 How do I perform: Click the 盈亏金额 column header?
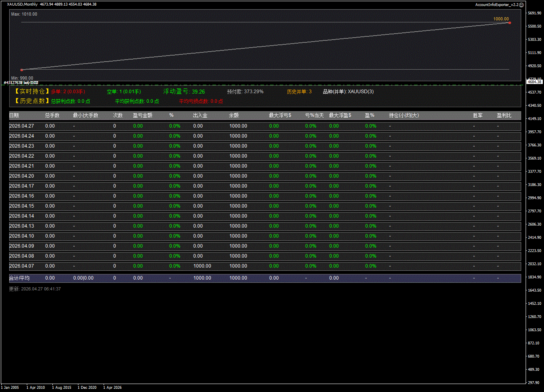pyautogui.click(x=142, y=116)
